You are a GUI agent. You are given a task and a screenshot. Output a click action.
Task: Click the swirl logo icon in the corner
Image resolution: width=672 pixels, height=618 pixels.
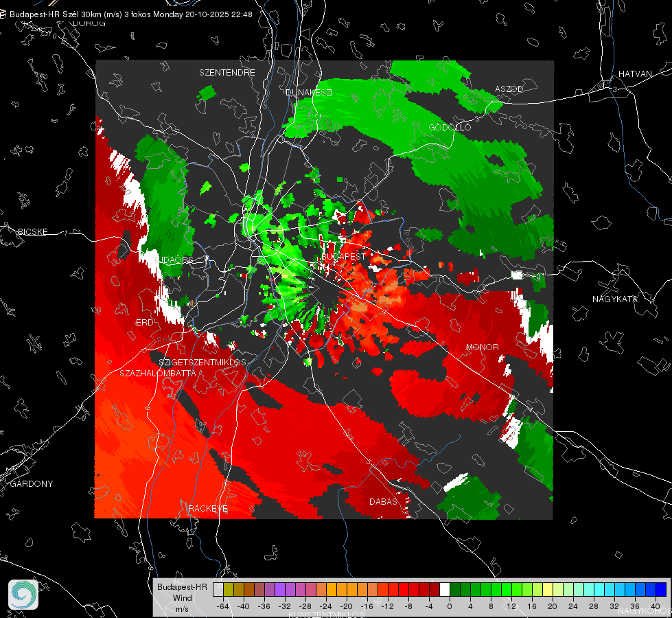[23, 595]
